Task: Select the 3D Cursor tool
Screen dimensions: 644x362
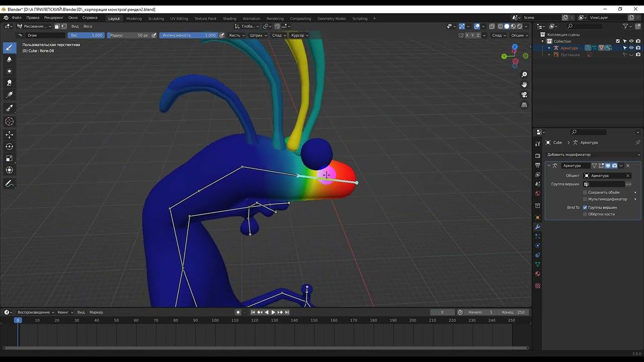Action: point(9,121)
